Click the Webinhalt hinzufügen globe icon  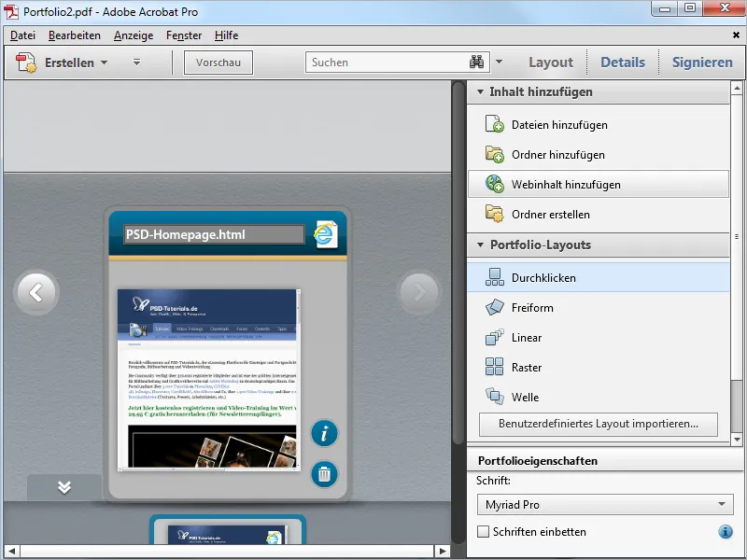point(495,184)
